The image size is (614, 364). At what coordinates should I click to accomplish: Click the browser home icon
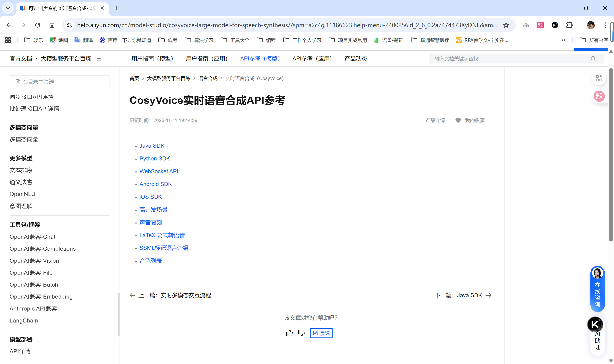[x=52, y=25]
